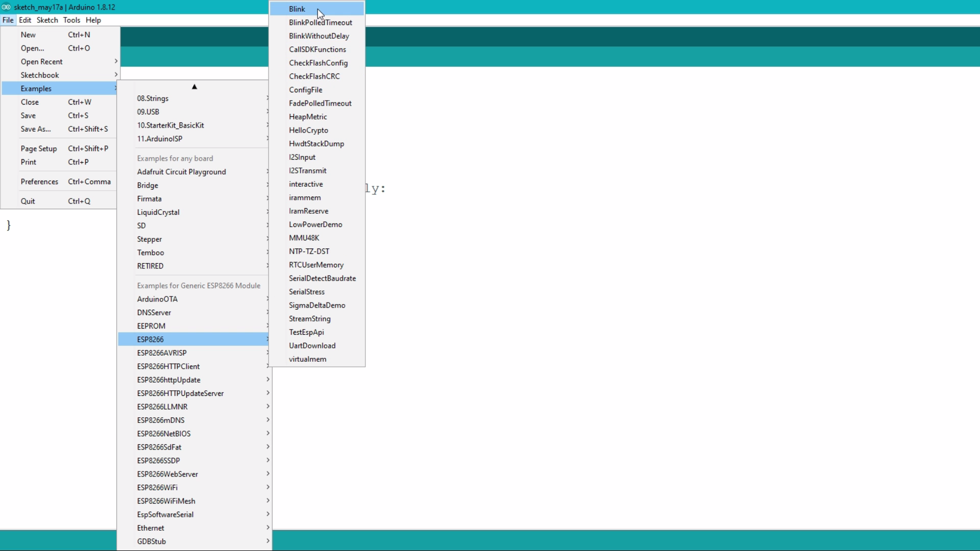The image size is (980, 551).
Task: Open the FadePolledTimeout example
Action: click(x=317, y=103)
